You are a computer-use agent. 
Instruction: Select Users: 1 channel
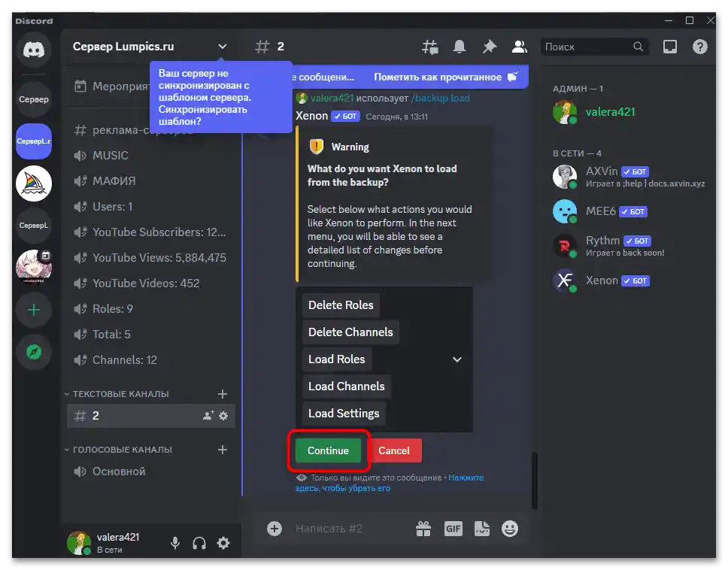pyautogui.click(x=151, y=207)
